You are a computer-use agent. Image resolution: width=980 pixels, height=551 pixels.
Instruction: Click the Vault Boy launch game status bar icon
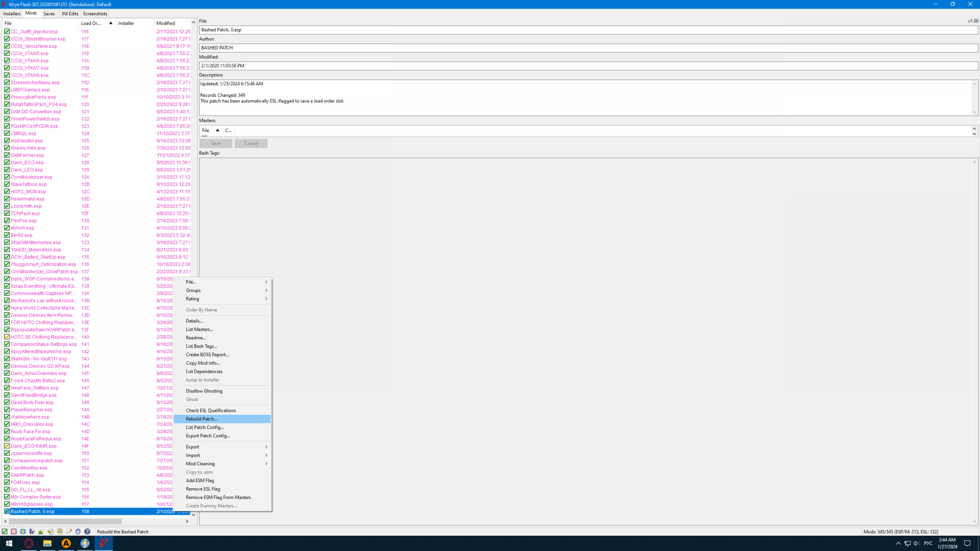tap(23, 531)
